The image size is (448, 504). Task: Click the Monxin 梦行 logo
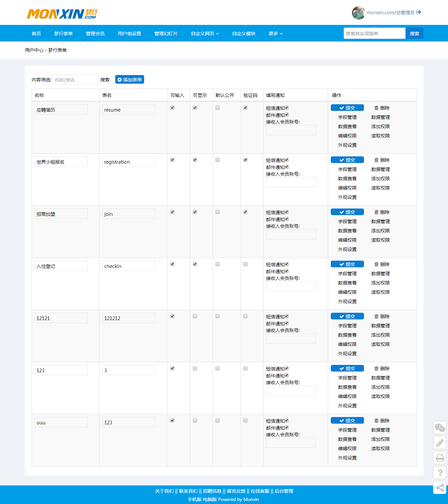(x=62, y=14)
